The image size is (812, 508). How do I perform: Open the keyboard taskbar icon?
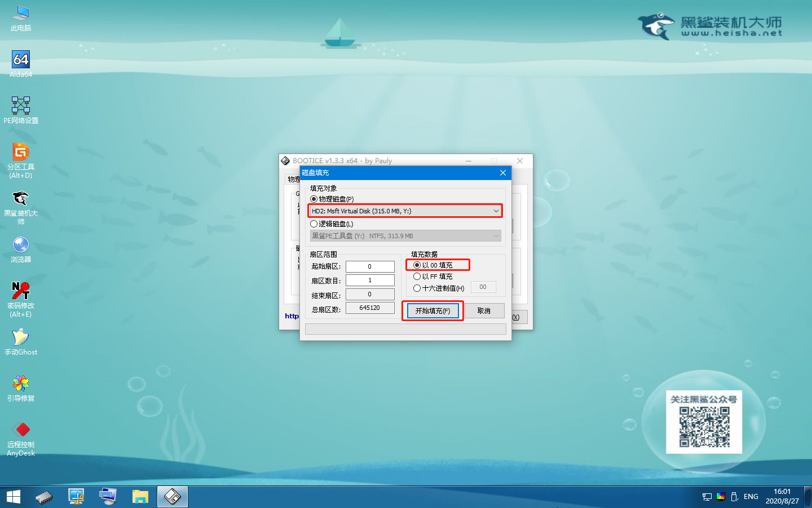coord(108,497)
